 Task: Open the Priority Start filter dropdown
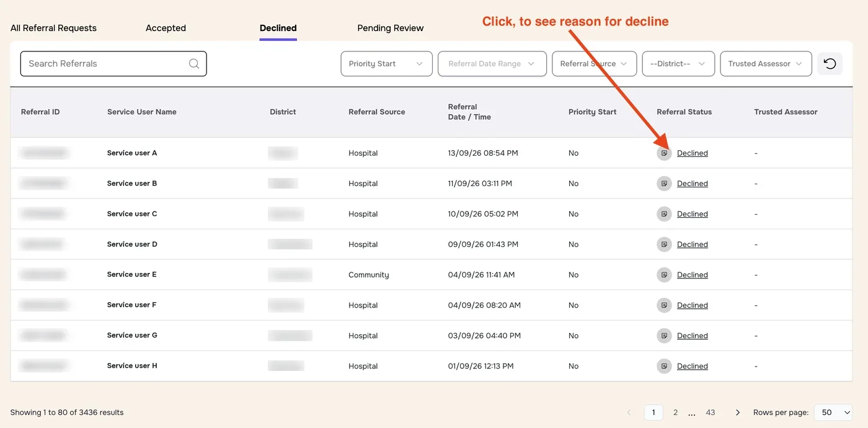click(x=386, y=64)
